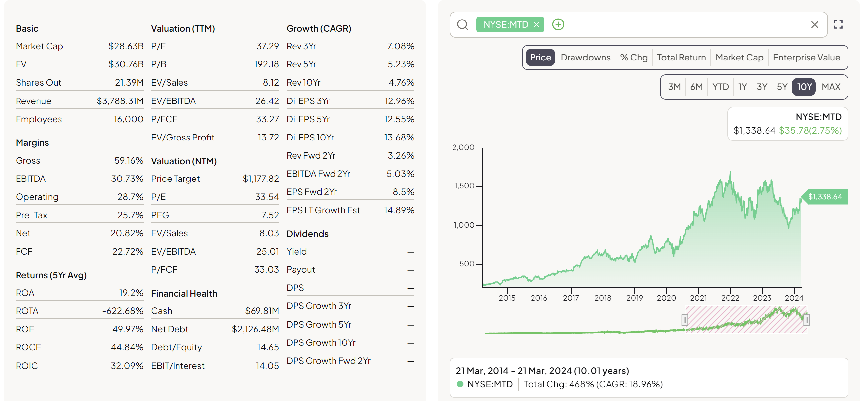The image size is (868, 401).
Task: Set time range to 3M
Action: [674, 87]
